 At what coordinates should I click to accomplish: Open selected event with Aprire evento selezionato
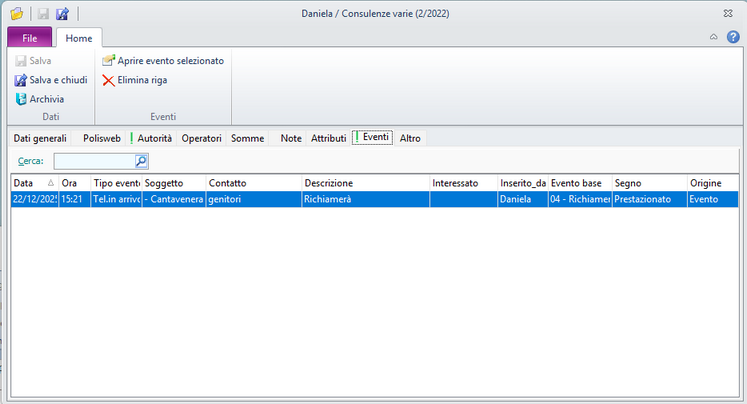click(163, 61)
